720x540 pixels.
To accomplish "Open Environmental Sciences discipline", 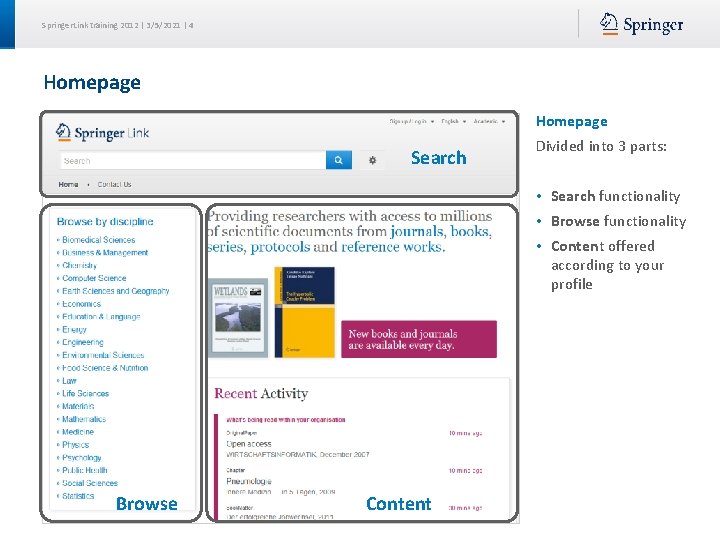I will (x=103, y=355).
